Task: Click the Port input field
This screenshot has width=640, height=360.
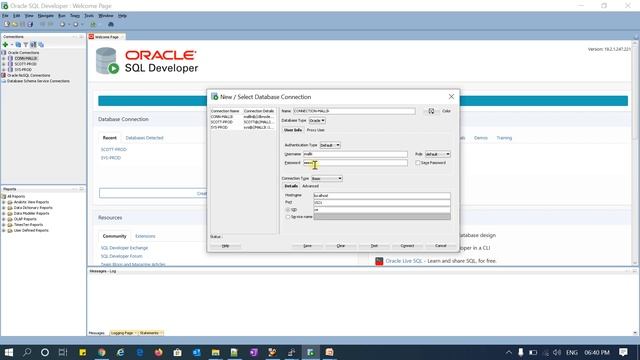Action: pyautogui.click(x=382, y=202)
